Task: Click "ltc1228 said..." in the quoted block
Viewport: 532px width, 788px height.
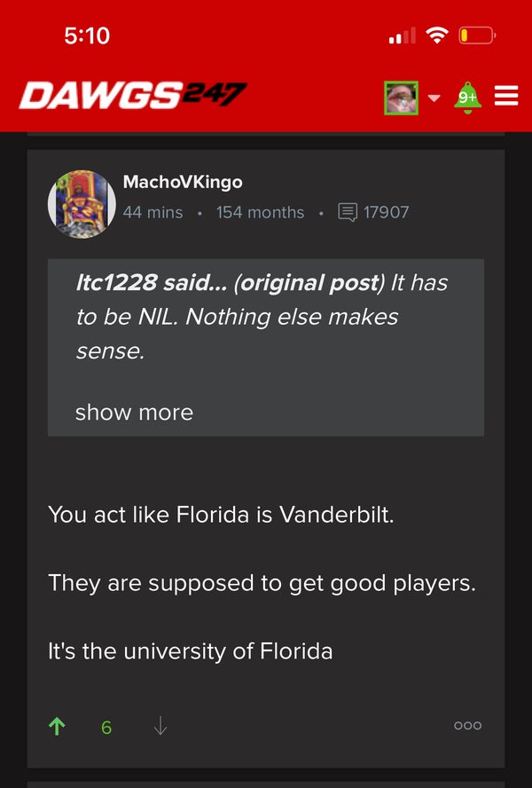Action: [x=151, y=283]
